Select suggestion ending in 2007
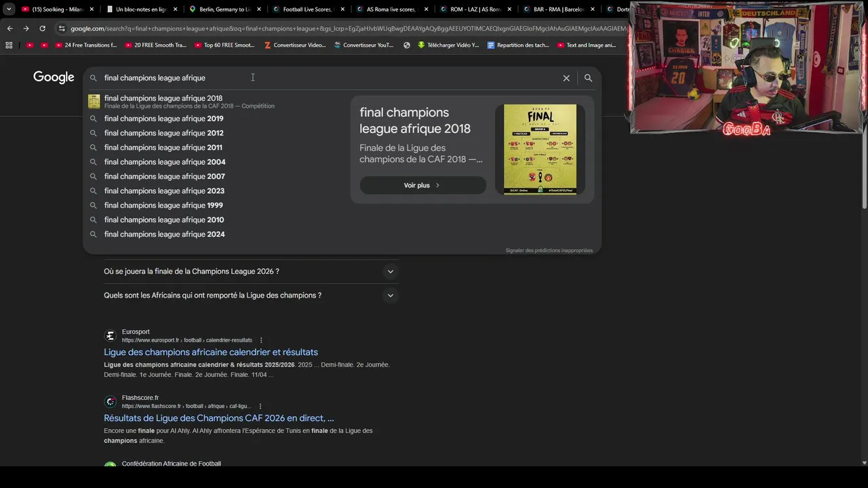The width and height of the screenshot is (868, 488). (x=216, y=176)
